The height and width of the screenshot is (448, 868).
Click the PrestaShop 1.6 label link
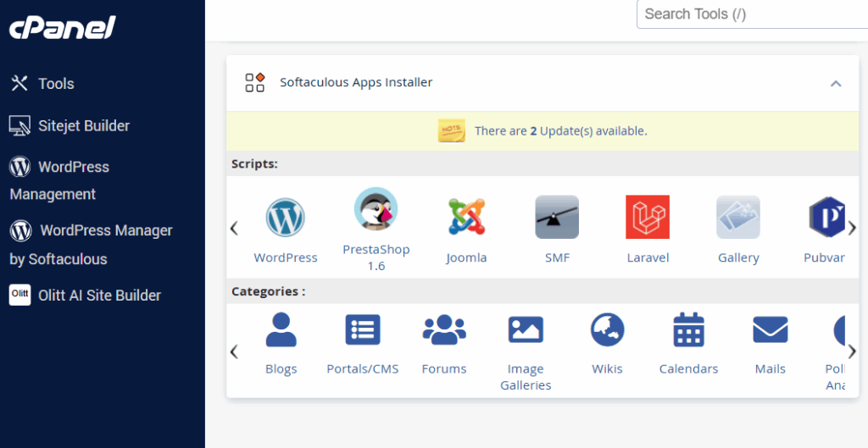click(x=376, y=257)
